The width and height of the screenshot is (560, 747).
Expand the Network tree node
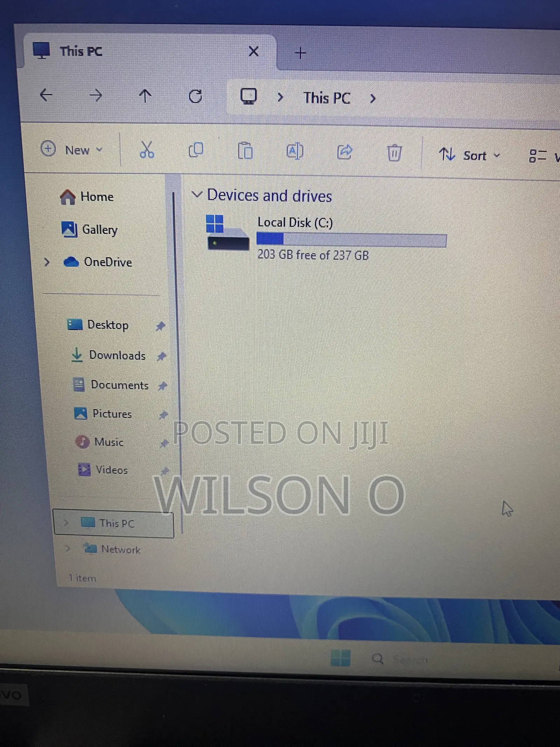click(68, 548)
